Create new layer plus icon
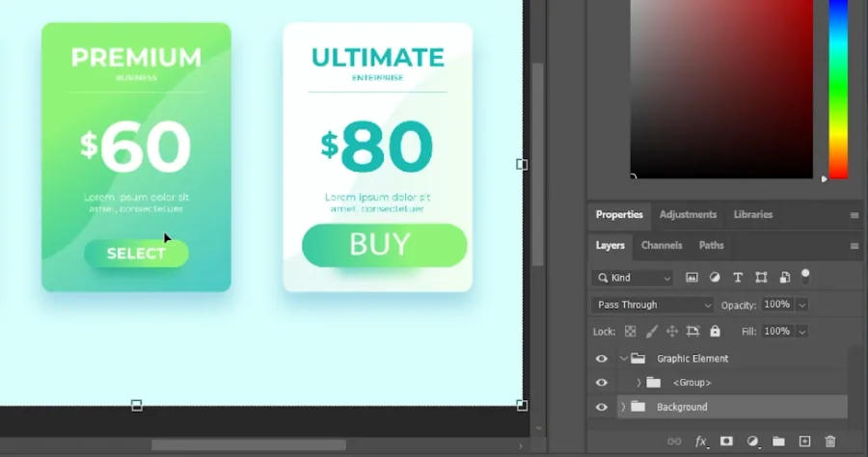 pyautogui.click(x=804, y=441)
